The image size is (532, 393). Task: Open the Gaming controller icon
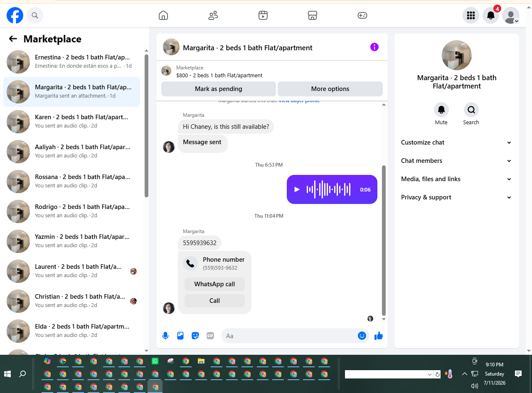coord(362,15)
